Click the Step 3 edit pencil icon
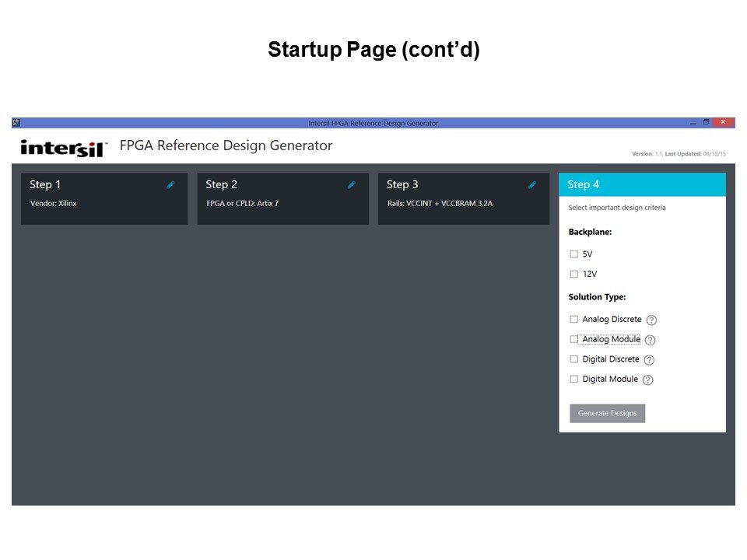Screen dimensions: 747x560 532,185
